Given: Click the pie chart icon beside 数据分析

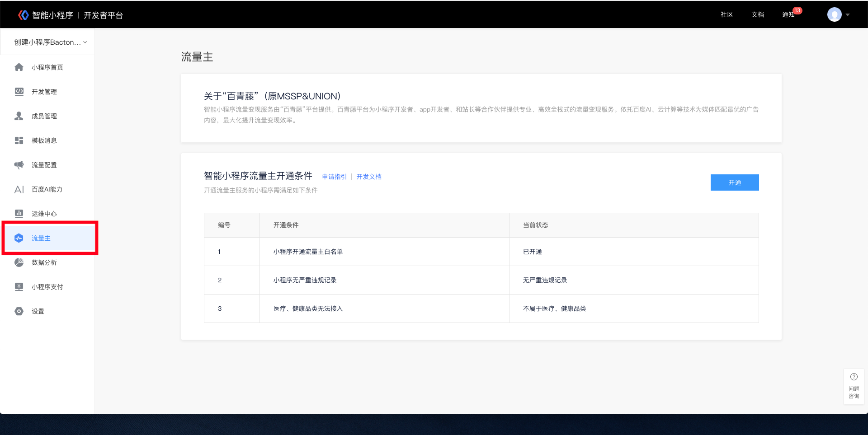Looking at the screenshot, I should coord(19,262).
